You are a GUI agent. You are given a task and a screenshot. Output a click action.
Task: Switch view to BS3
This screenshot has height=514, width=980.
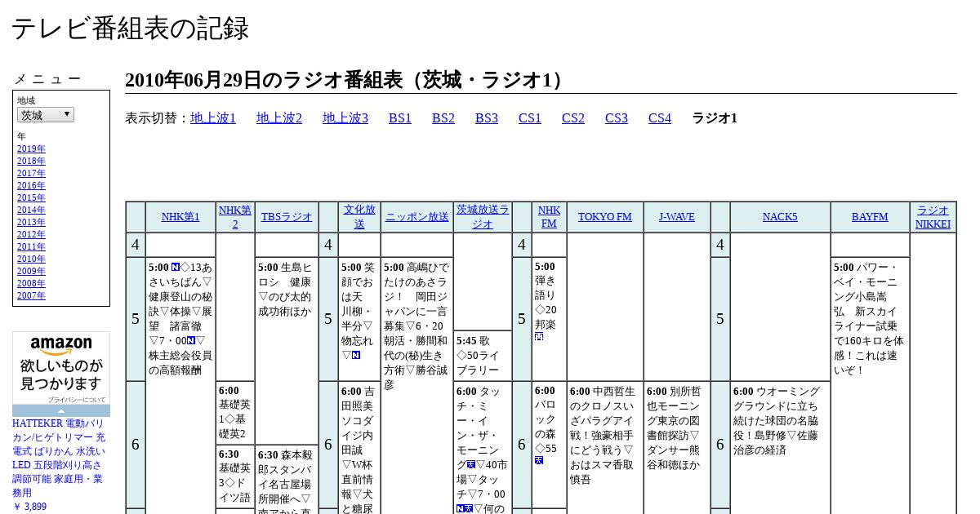[x=487, y=118]
